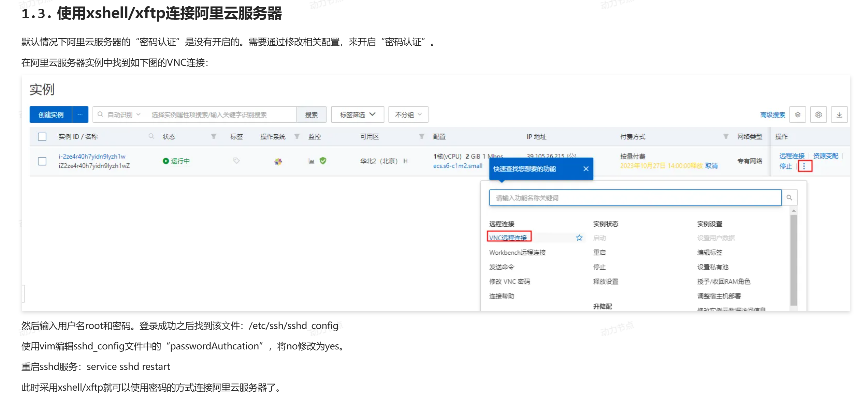Select VNC远程连接 in the menu
The height and width of the screenshot is (407, 868).
click(x=508, y=238)
